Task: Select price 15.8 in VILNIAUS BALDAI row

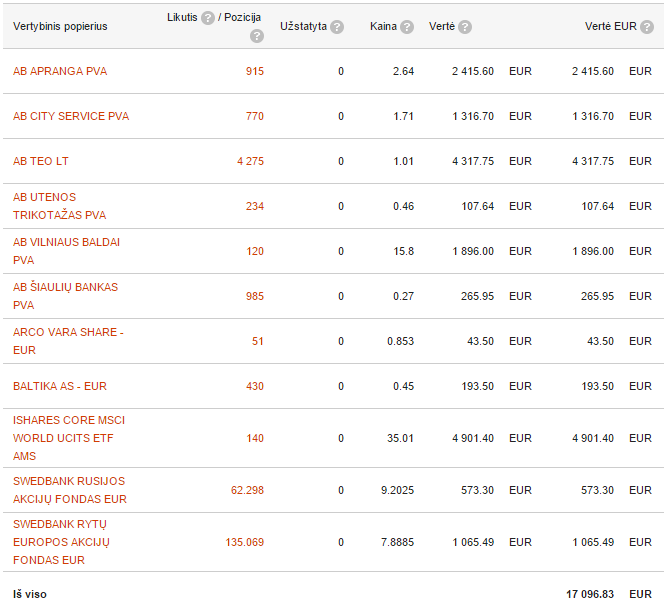Action: [x=404, y=251]
